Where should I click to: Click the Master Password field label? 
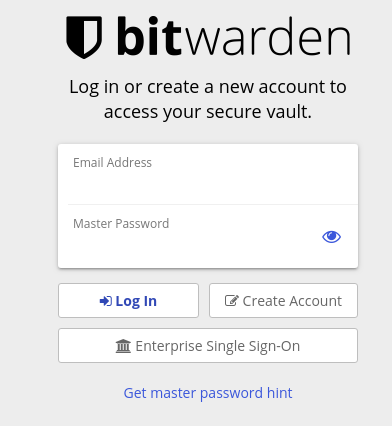click(121, 223)
